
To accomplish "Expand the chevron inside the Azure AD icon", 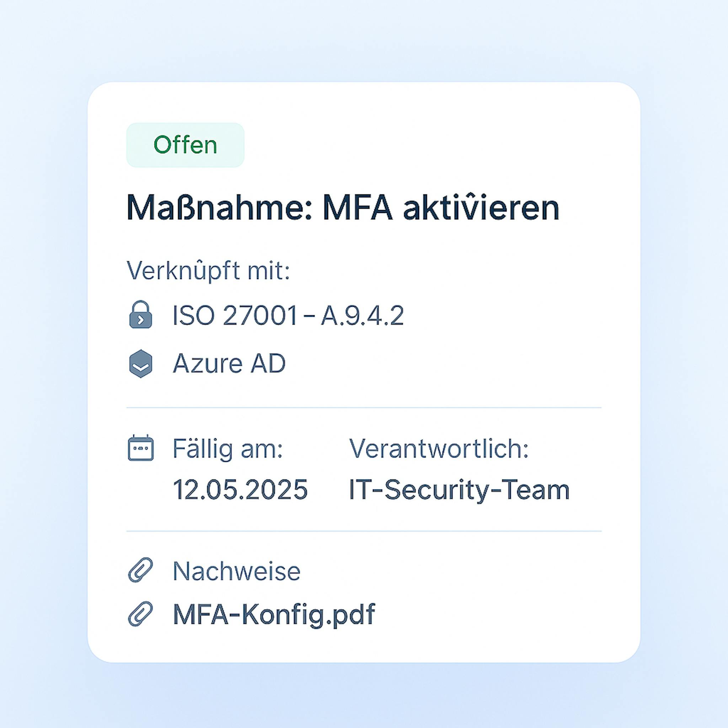I will tap(140, 366).
